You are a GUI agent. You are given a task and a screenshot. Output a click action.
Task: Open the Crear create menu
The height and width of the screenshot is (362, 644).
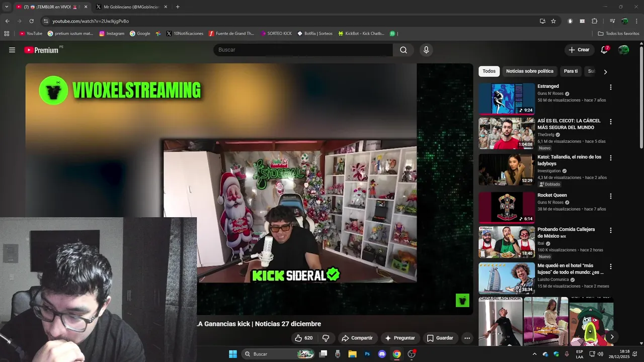pos(579,50)
